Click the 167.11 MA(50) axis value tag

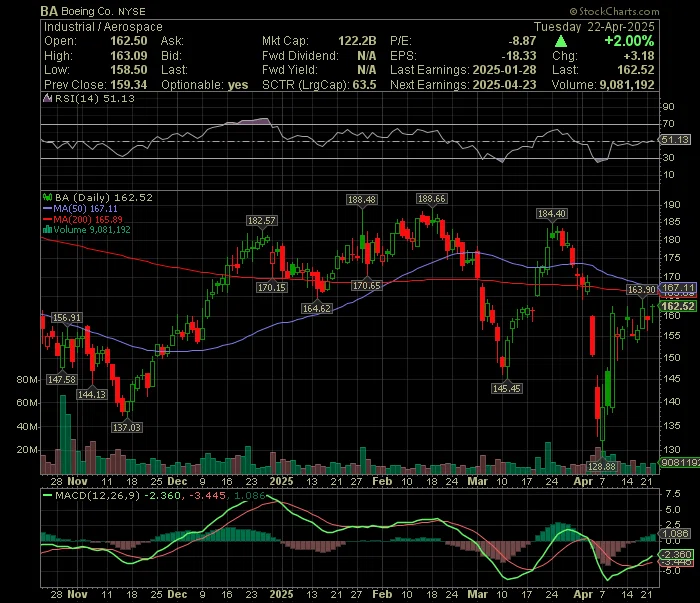(678, 288)
